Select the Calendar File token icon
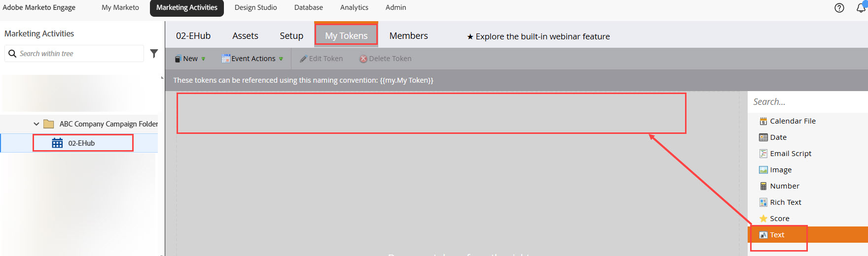Image resolution: width=868 pixels, height=256 pixels. (x=763, y=121)
